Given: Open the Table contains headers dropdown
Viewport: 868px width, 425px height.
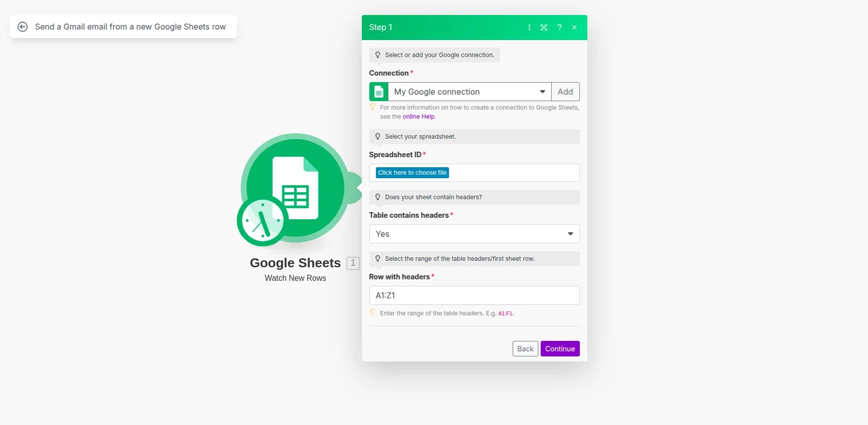Looking at the screenshot, I should pyautogui.click(x=474, y=234).
